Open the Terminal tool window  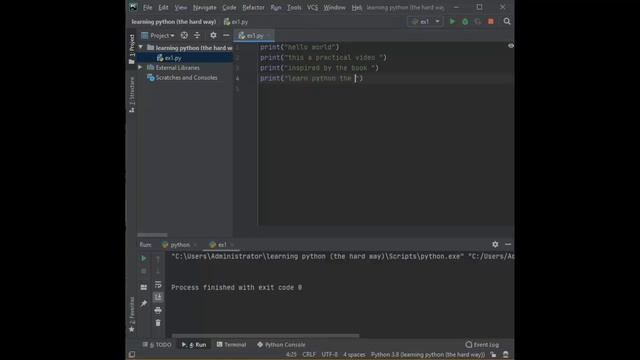coord(231,345)
